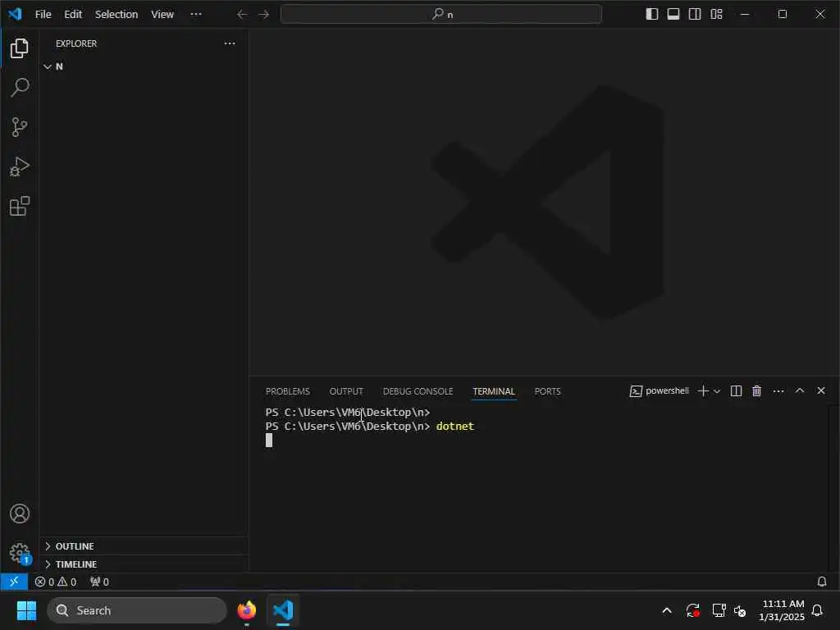840x630 pixels.
Task: Open the launch profile dropdown arrow
Action: (717, 391)
